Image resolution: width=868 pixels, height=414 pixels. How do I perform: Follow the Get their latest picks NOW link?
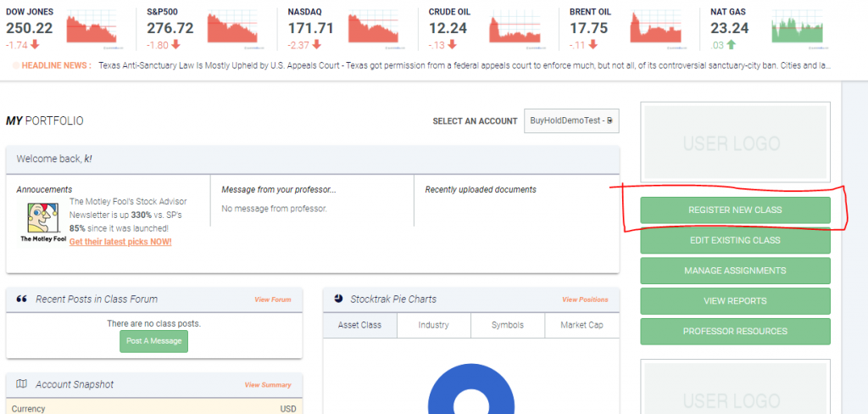point(120,242)
